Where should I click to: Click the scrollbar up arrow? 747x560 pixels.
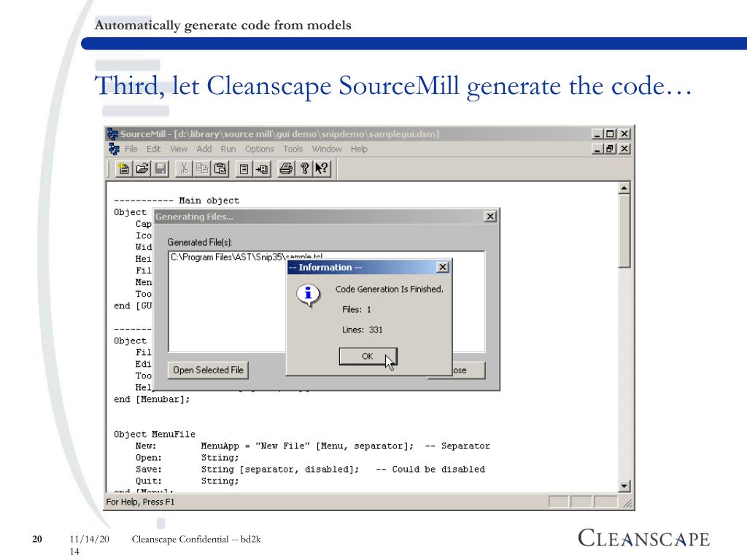pyautogui.click(x=624, y=188)
